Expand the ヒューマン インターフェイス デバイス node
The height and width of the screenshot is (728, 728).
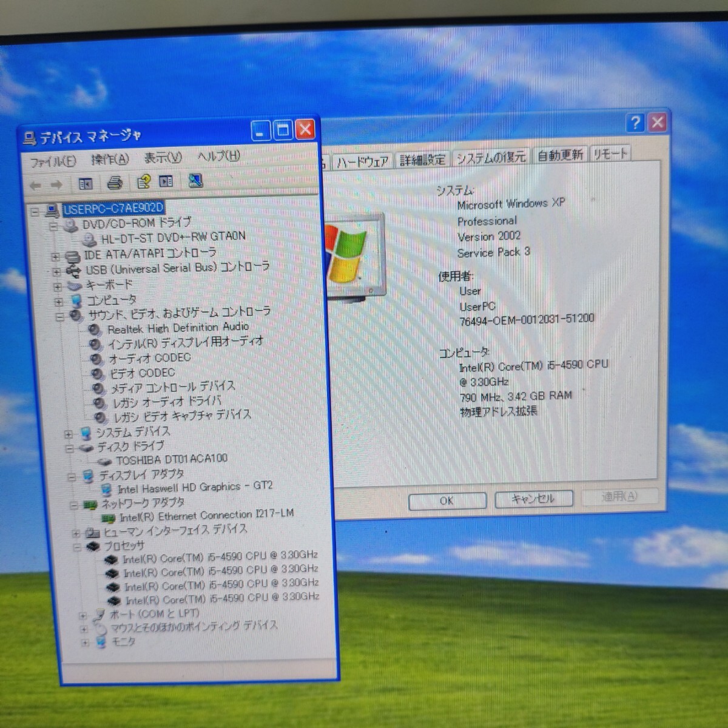pos(76,533)
